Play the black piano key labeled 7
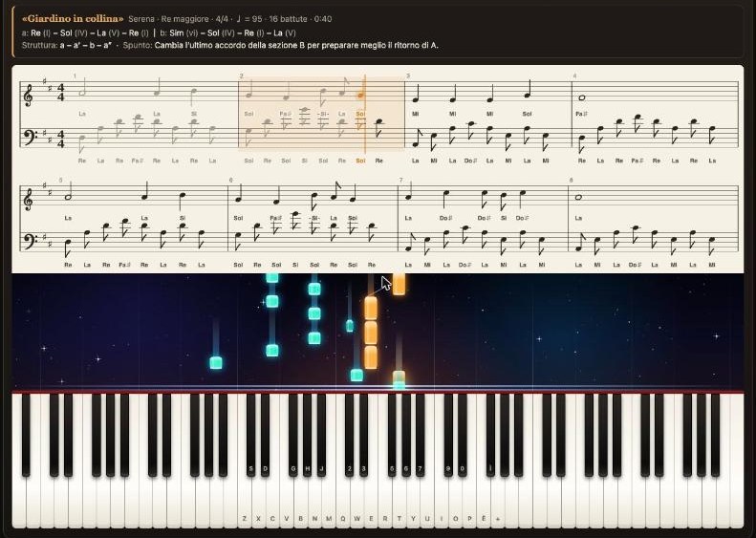Viewport: 756px width, 538px height. tap(420, 435)
